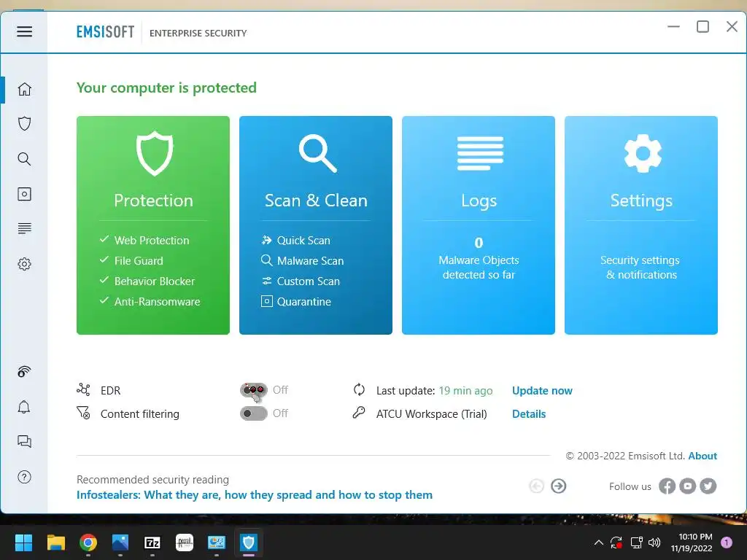Click the EDR network icon
747x560 pixels.
click(83, 390)
